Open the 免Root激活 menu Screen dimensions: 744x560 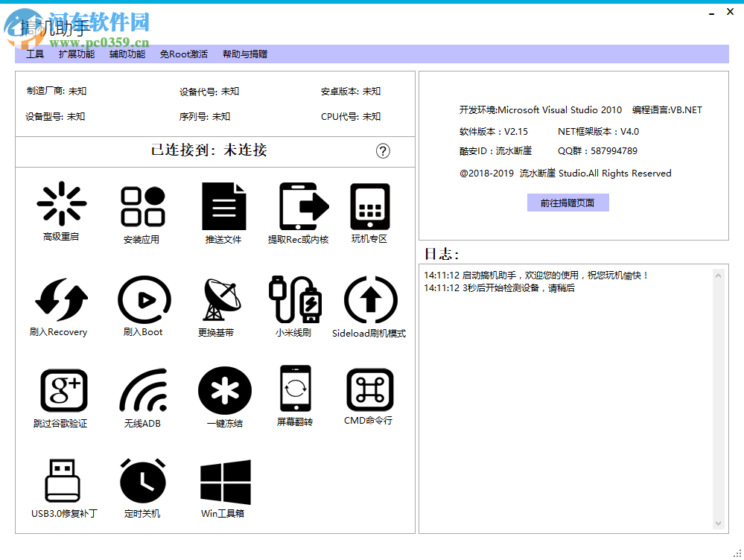pyautogui.click(x=184, y=54)
